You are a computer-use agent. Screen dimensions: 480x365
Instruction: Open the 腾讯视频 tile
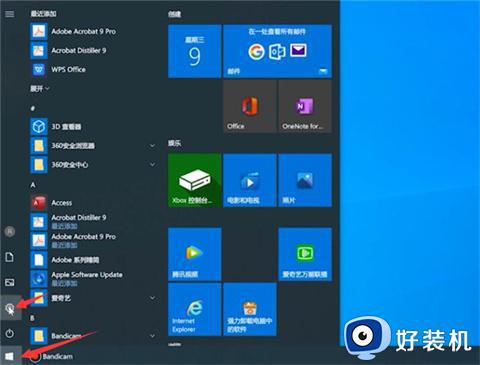[195, 254]
